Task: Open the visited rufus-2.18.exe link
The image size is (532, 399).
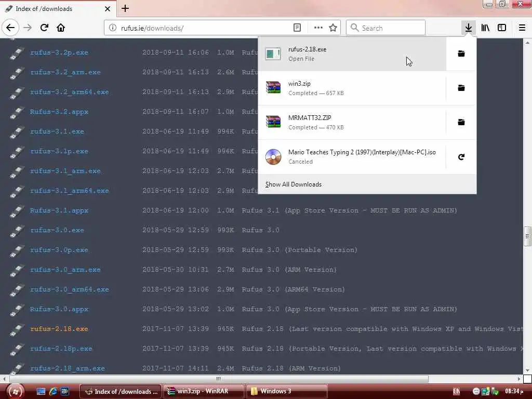Action: click(59, 329)
